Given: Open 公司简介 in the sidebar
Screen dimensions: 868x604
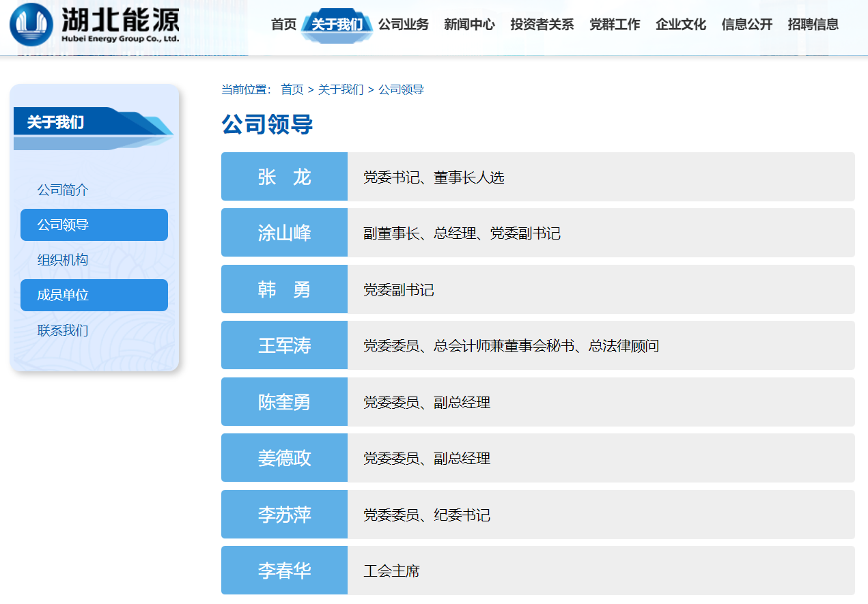Looking at the screenshot, I should coord(63,190).
